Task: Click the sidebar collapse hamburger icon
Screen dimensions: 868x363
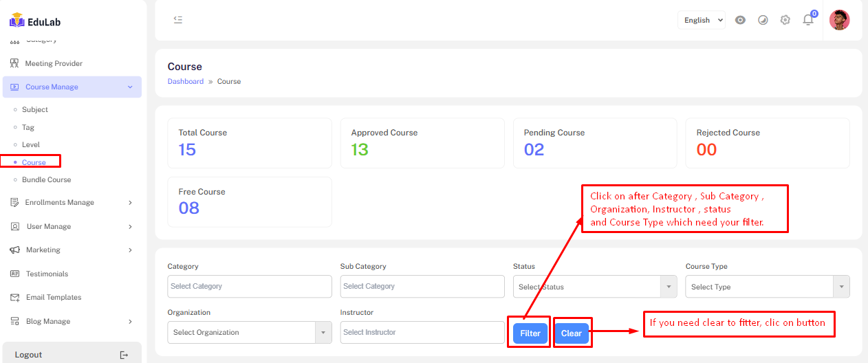Action: tap(178, 20)
